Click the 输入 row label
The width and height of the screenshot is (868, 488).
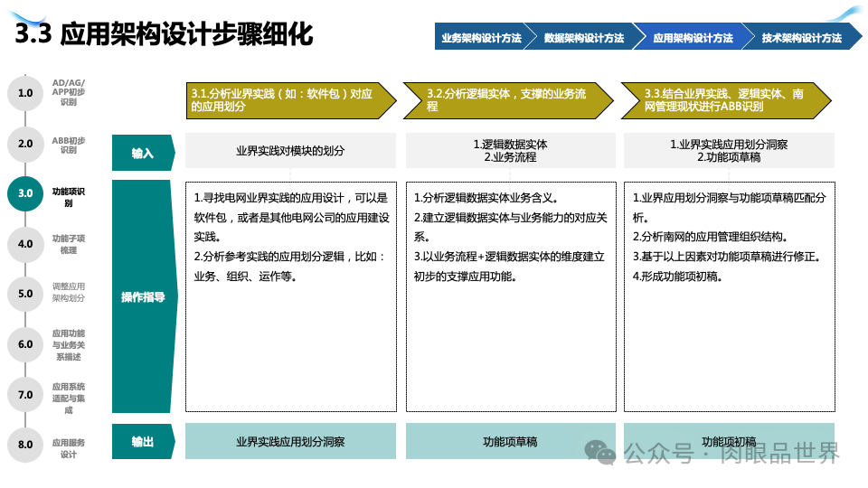[x=143, y=153]
